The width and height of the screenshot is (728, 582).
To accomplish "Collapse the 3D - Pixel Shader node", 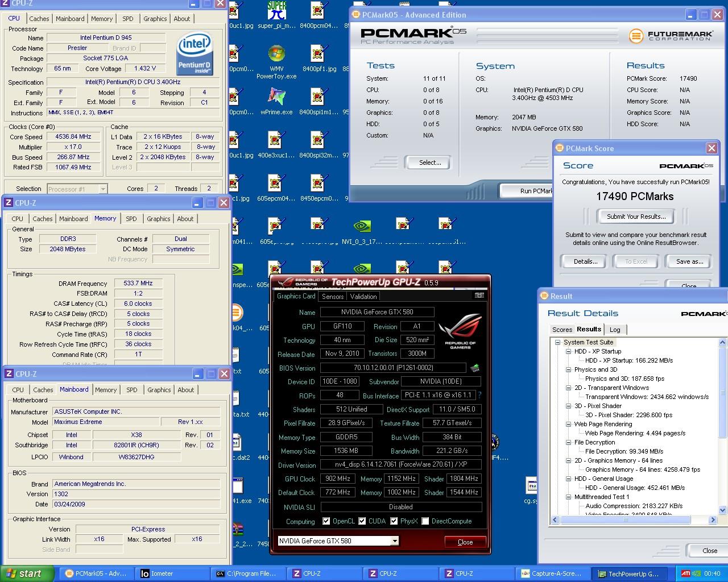I will [568, 406].
